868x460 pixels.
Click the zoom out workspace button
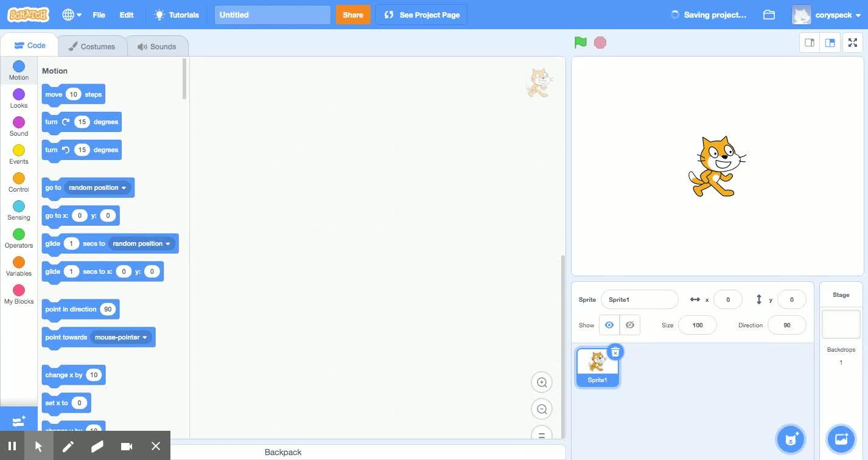click(542, 409)
